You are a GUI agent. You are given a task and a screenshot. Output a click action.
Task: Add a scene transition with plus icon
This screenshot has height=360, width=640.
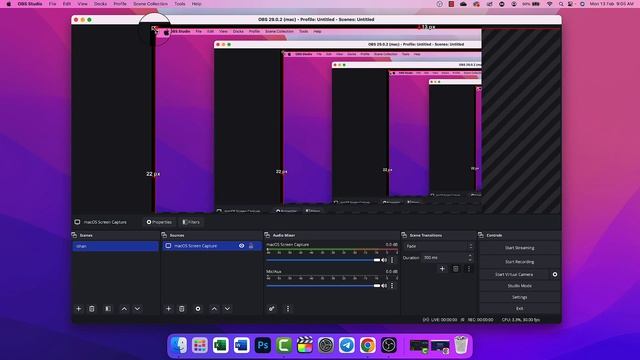pyautogui.click(x=442, y=269)
